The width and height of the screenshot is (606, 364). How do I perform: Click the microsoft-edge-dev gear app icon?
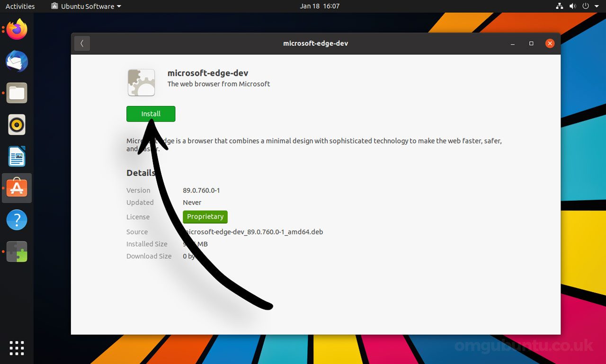tap(141, 82)
